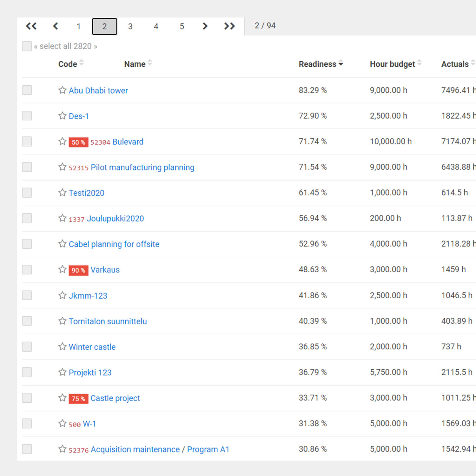Sort projects by Code column
Viewport: 476px width, 476px height.
(68, 64)
